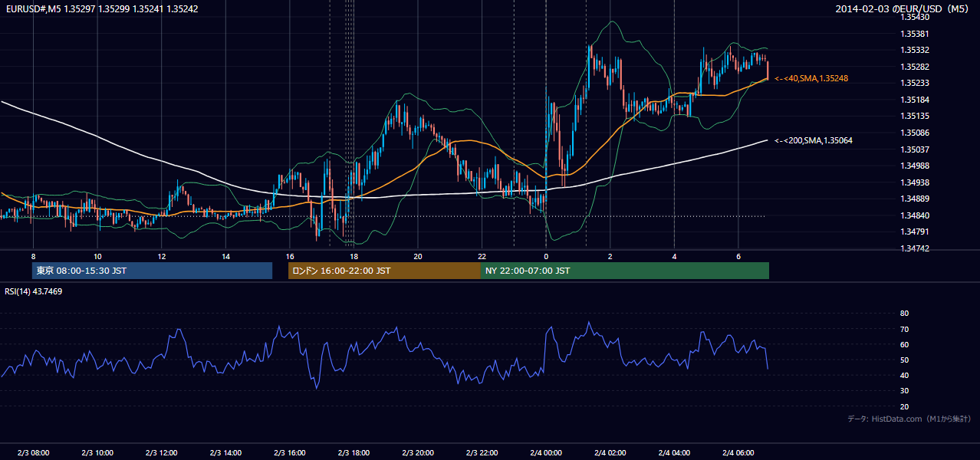
Task: Click midnight hour label 0 under price chart
Action: [546, 256]
